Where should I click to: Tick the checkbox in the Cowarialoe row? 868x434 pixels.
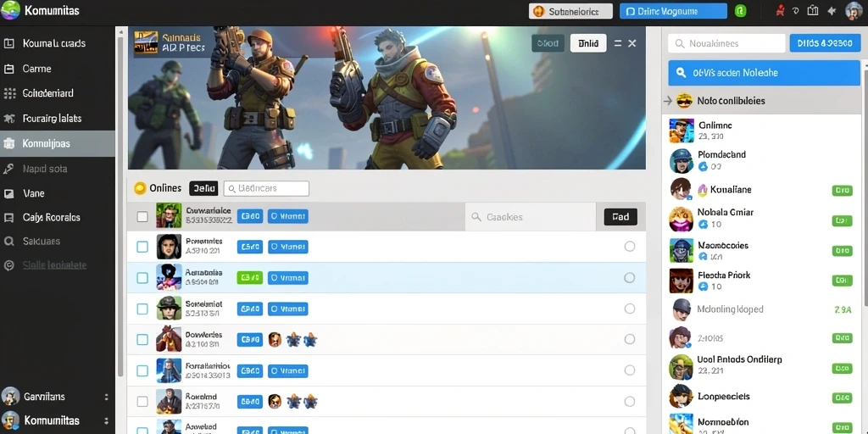142,216
